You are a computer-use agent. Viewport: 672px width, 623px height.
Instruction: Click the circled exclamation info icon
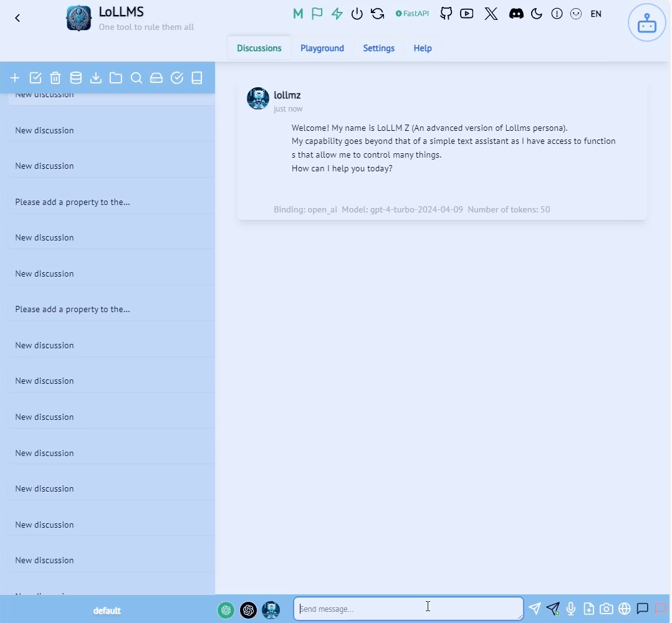pos(557,14)
